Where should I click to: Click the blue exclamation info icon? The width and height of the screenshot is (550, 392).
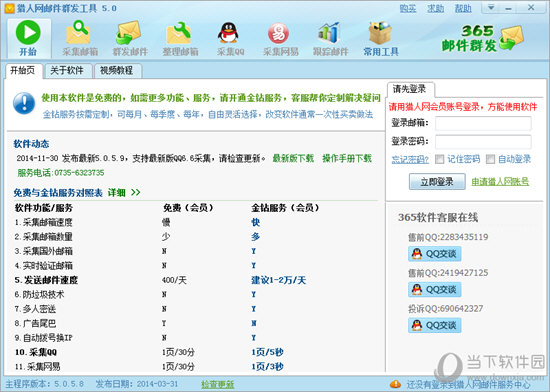pos(24,103)
